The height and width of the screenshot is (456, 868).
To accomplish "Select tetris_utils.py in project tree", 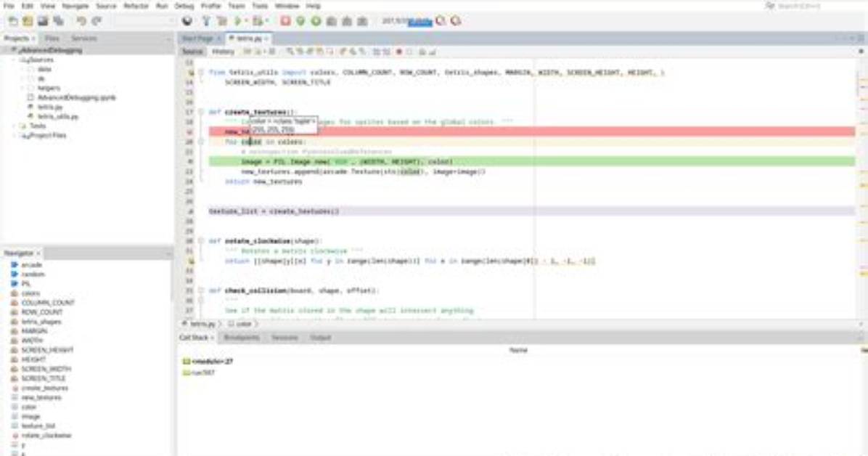I will click(58, 116).
